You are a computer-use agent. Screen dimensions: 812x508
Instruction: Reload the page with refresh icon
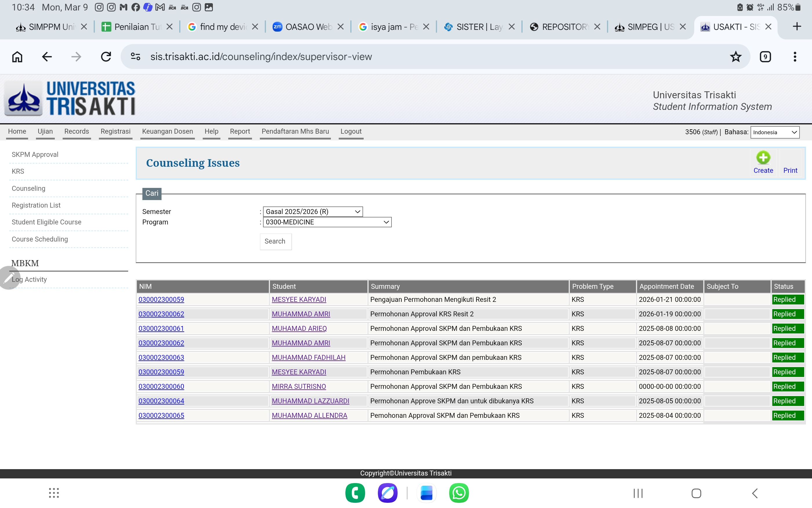[x=106, y=57]
